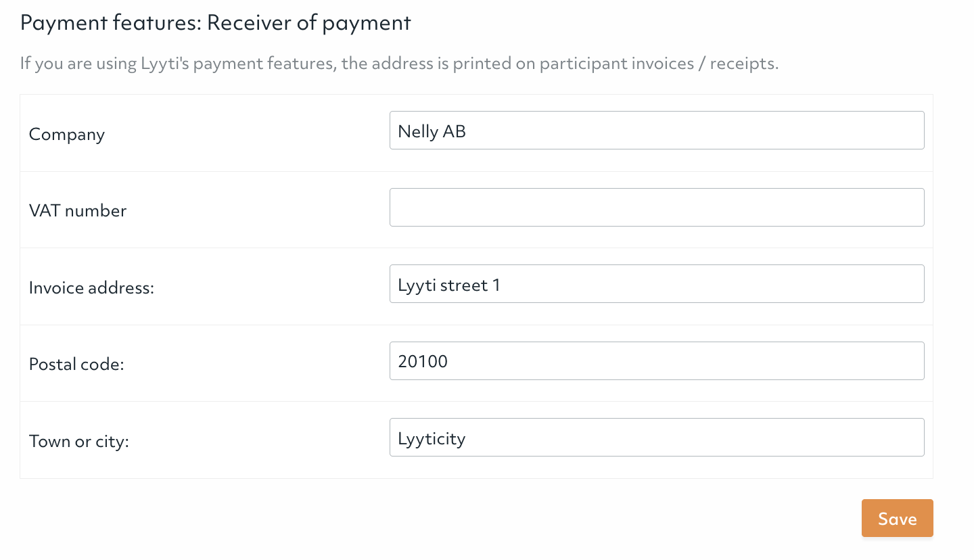Viewport: 974px width, 560px height.
Task: Click 'Receiver of payment' in the heading
Action: (x=309, y=22)
